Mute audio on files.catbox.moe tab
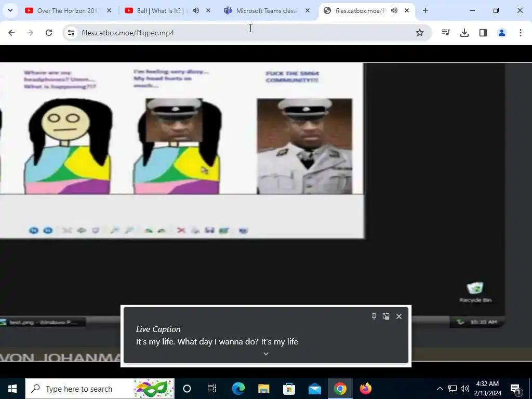 [x=394, y=10]
